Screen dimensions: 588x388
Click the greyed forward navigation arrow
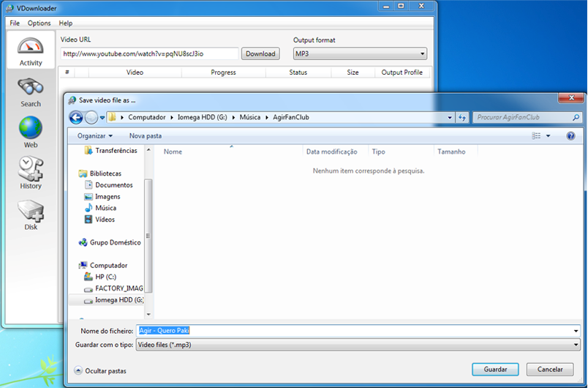tap(91, 117)
